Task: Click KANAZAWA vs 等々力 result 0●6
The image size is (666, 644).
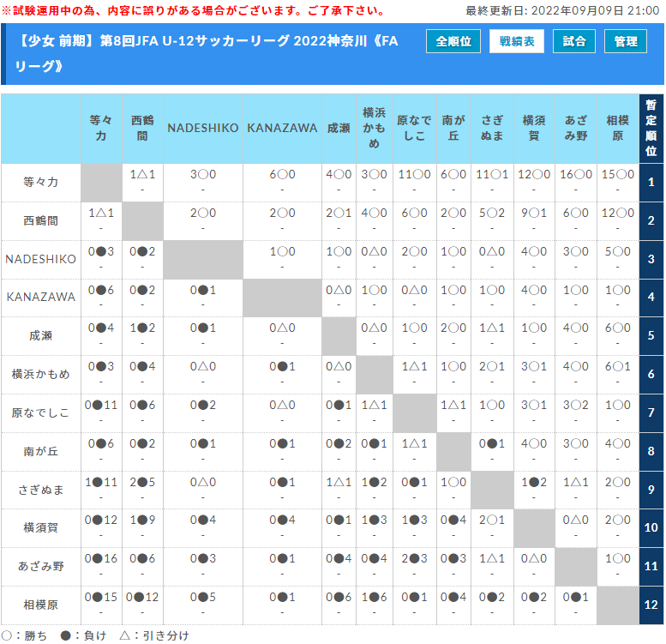Action: click(101, 291)
